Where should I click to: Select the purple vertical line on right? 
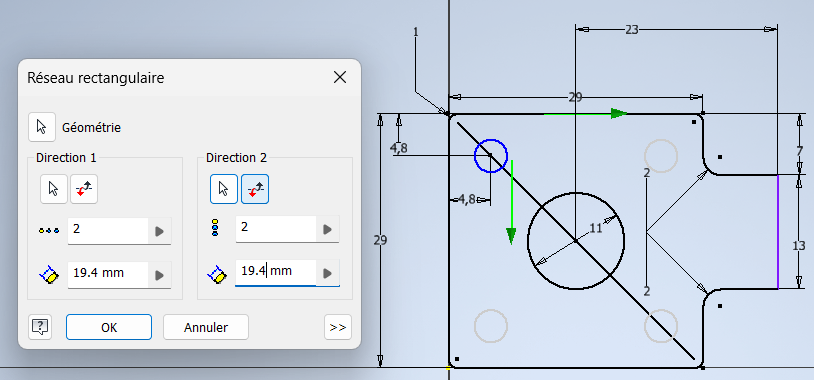778,232
